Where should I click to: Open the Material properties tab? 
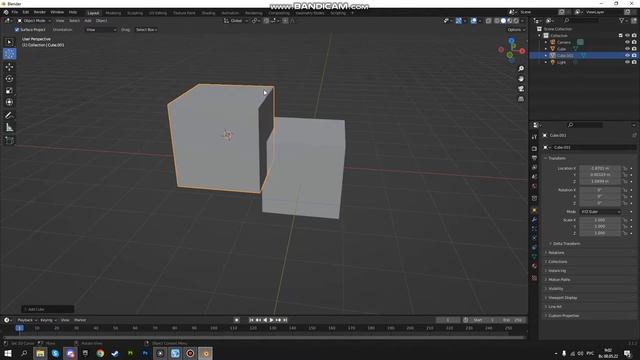tap(534, 266)
